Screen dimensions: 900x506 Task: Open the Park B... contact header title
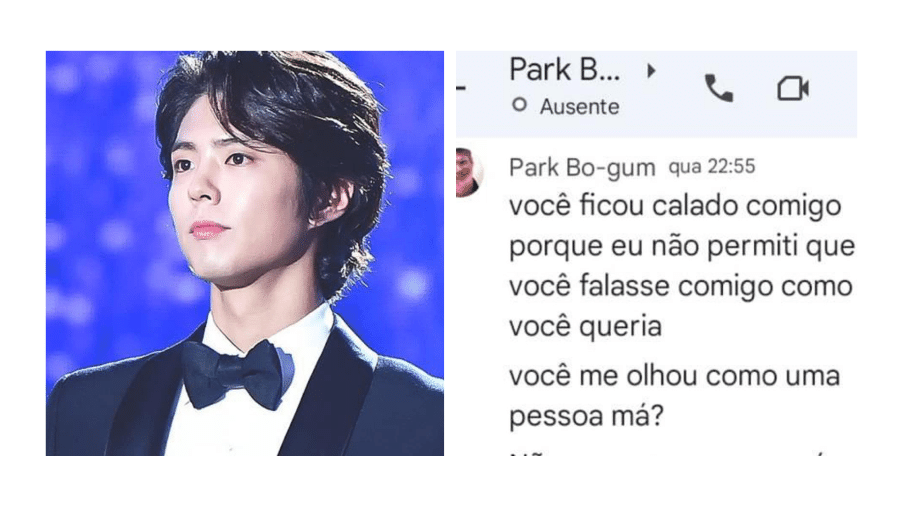(565, 70)
